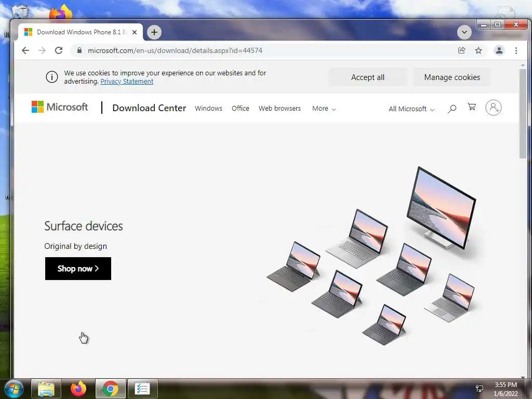Image resolution: width=532 pixels, height=399 pixels.
Task: Open the Privacy Statement link
Action: (x=127, y=82)
